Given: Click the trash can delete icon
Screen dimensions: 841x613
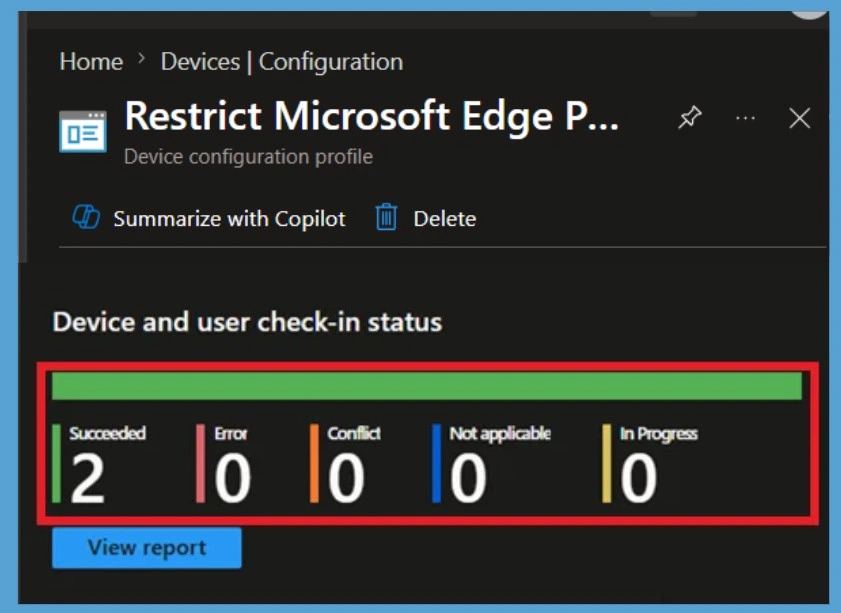Looking at the screenshot, I should point(386,217).
